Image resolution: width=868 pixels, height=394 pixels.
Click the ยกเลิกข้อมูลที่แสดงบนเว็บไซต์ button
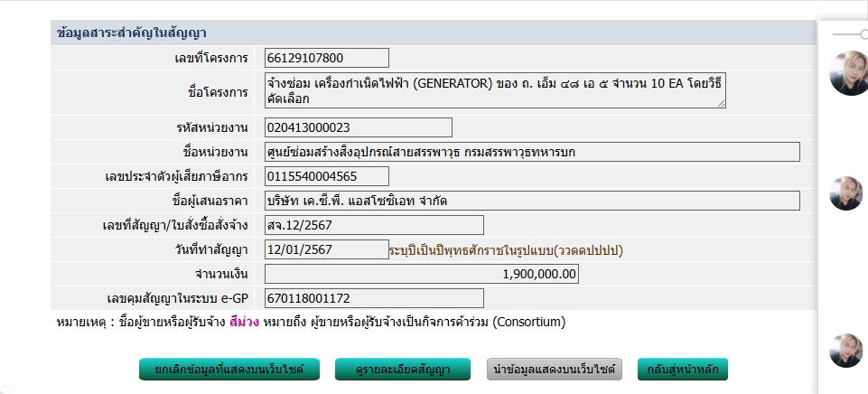coord(221,370)
